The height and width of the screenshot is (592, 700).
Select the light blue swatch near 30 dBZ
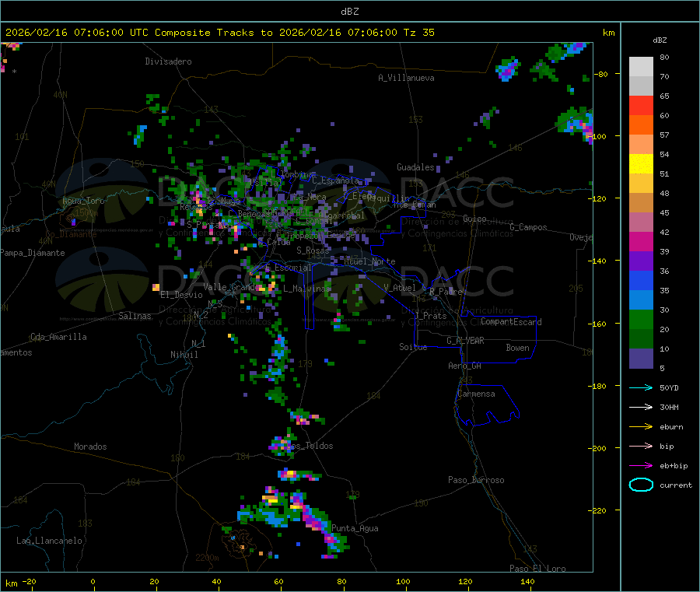point(641,300)
